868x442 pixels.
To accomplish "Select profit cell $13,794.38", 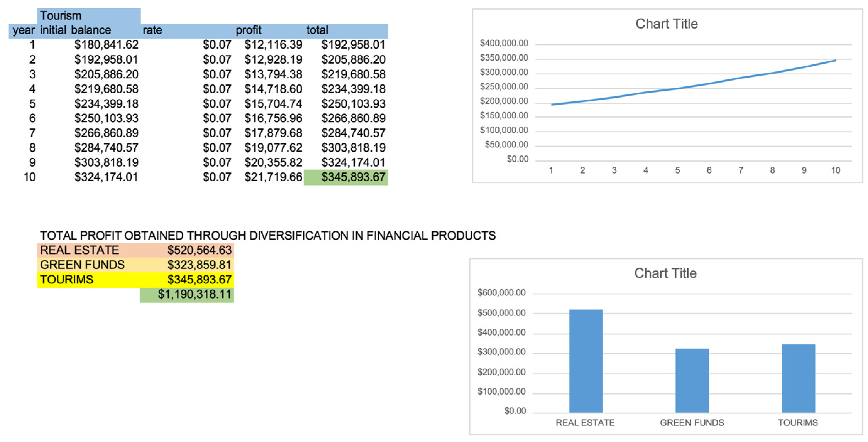I will (273, 74).
